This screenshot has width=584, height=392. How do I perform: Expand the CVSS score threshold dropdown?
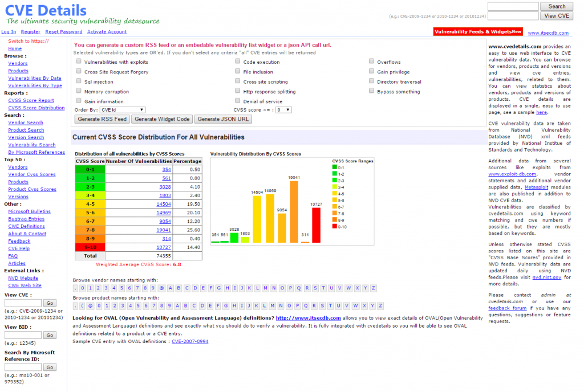[x=283, y=109]
